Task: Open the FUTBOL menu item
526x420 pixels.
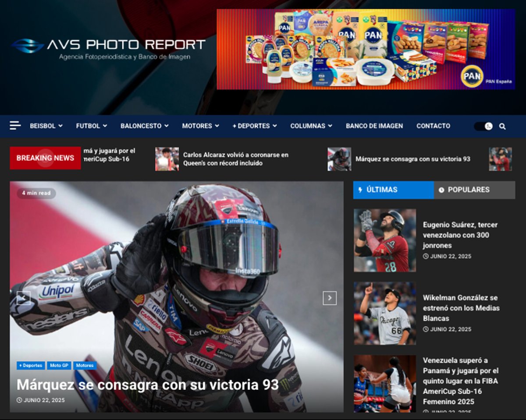Action: click(x=88, y=126)
